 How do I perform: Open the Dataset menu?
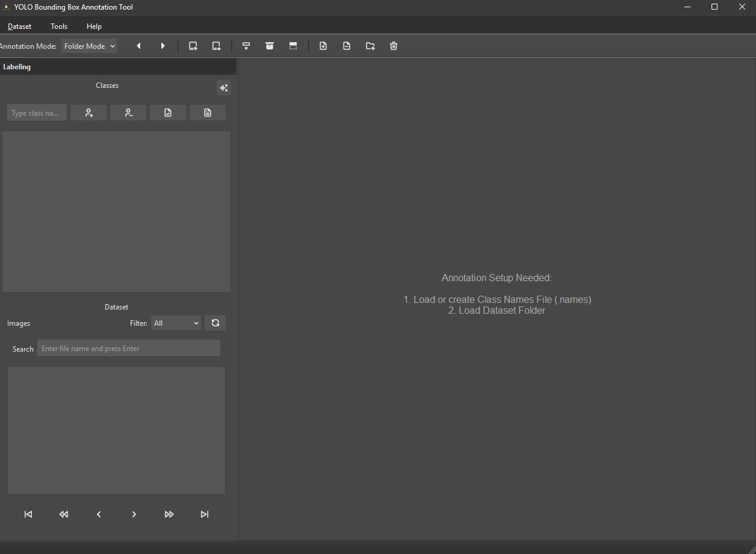pyautogui.click(x=19, y=26)
